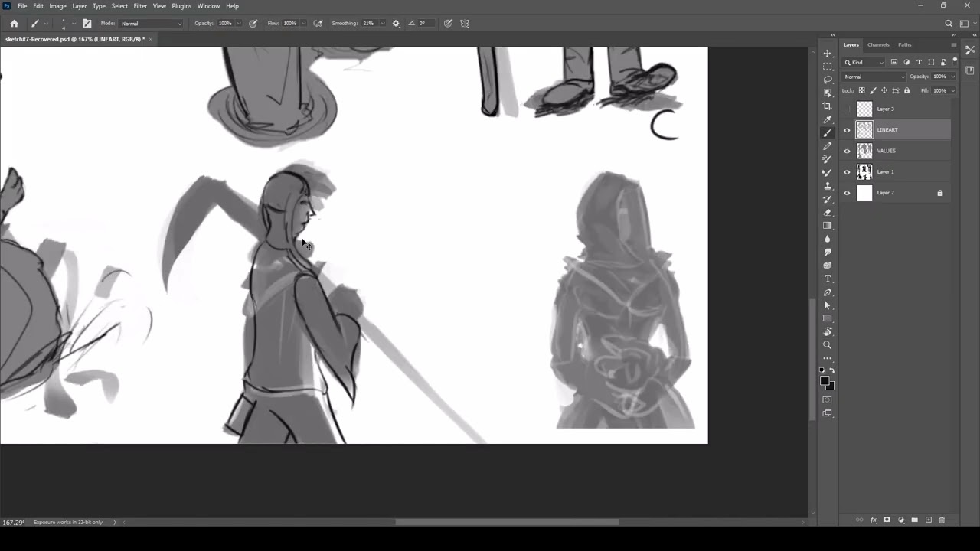Hide Layer 1 visibility
The width and height of the screenshot is (980, 551).
(847, 172)
